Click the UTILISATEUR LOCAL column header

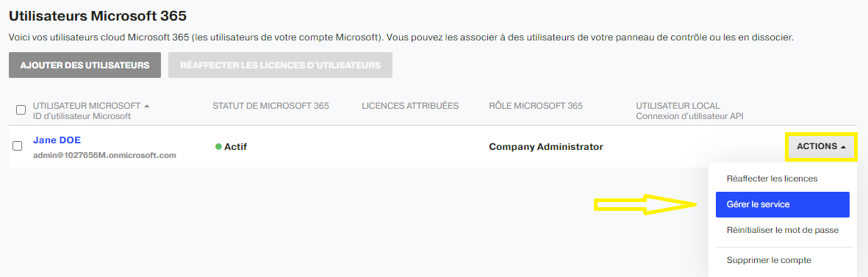coord(678,106)
